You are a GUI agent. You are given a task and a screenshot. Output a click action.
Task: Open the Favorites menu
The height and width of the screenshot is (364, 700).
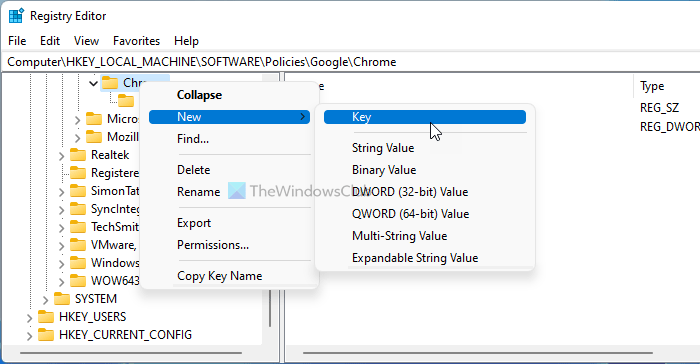136,41
